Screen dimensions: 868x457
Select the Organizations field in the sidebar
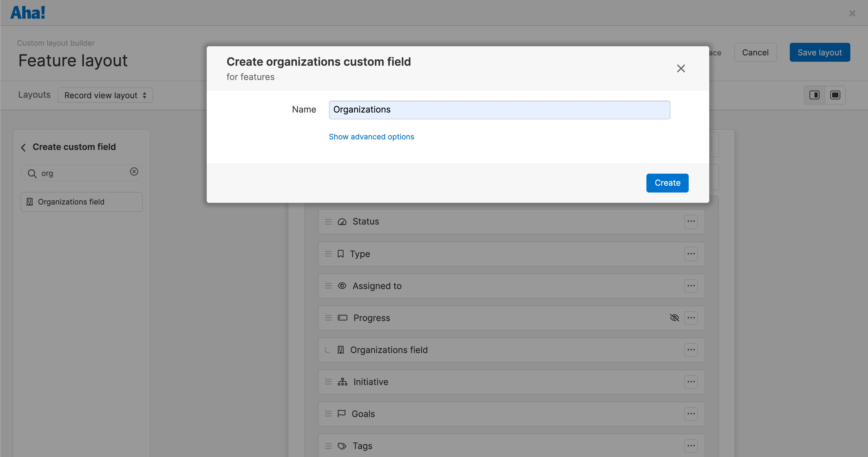(81, 202)
